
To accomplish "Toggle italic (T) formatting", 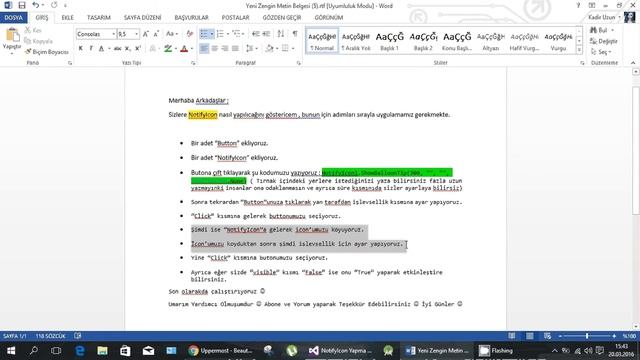I will pyautogui.click(x=91, y=49).
